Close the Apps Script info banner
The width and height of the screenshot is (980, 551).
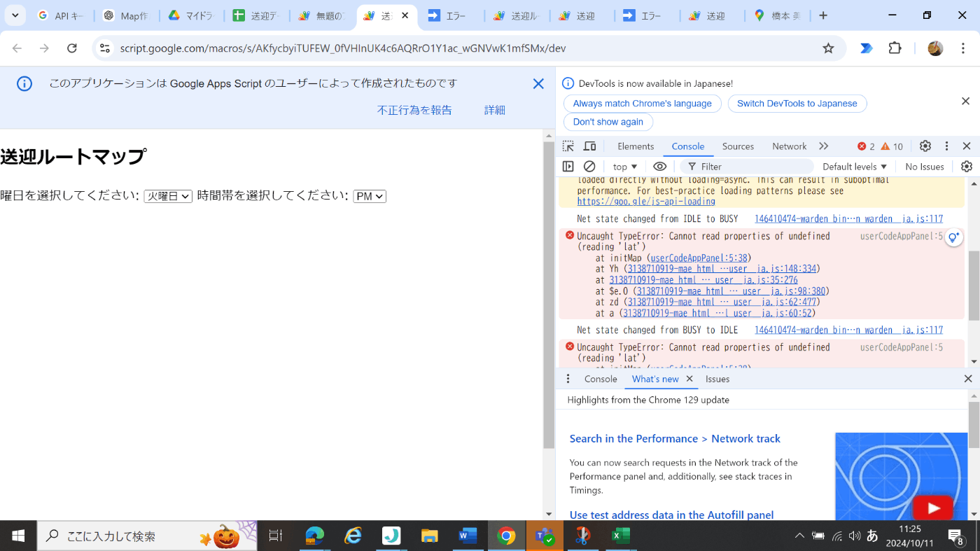point(538,84)
